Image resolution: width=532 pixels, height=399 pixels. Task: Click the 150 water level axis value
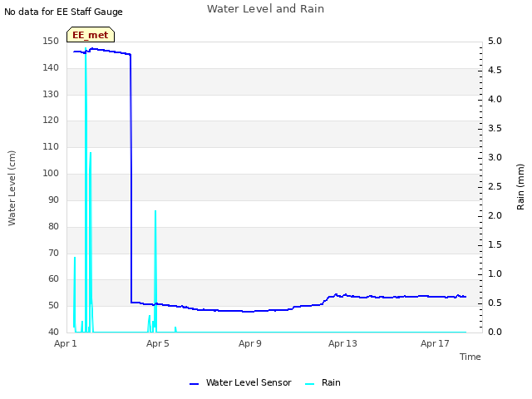[x=51, y=41]
